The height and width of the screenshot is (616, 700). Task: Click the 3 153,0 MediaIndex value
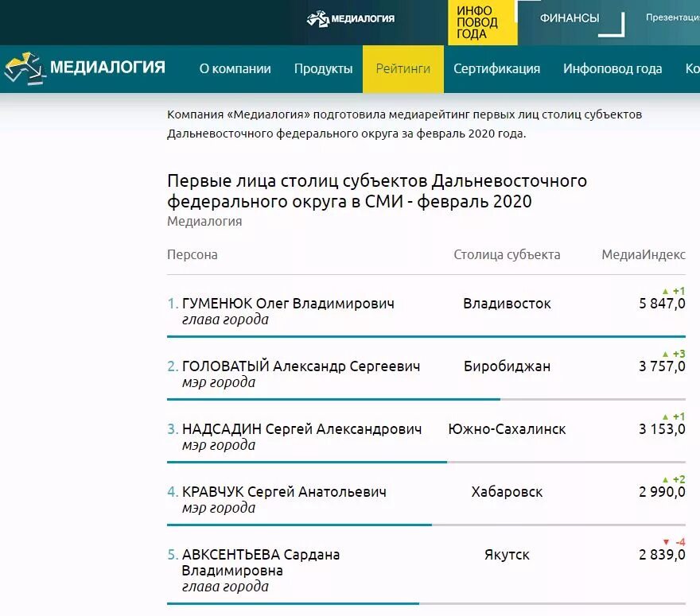point(662,429)
